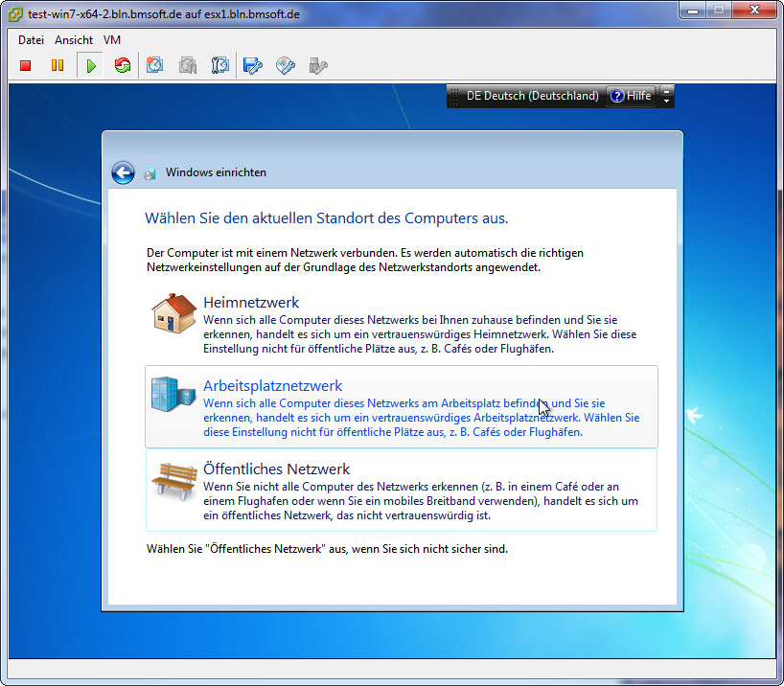The height and width of the screenshot is (686, 784).
Task: Click the small setup icon beside Windows einrichten
Action: (x=150, y=173)
